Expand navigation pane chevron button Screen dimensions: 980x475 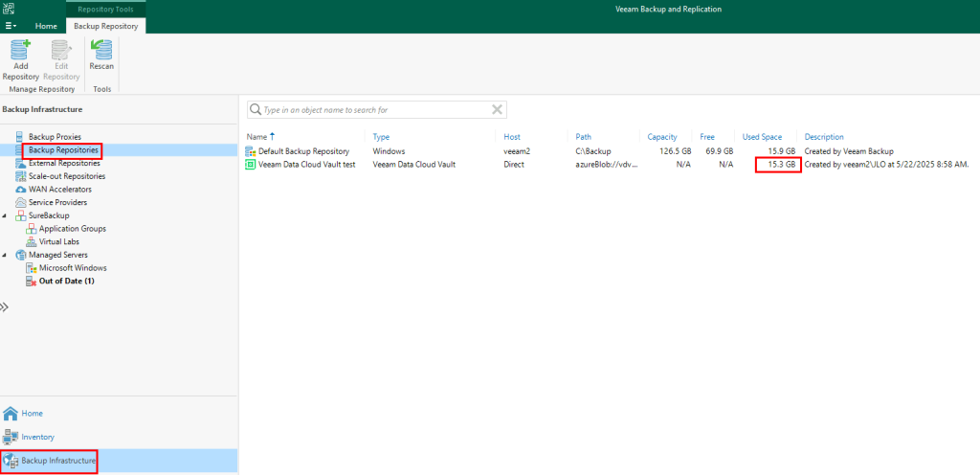[x=4, y=306]
